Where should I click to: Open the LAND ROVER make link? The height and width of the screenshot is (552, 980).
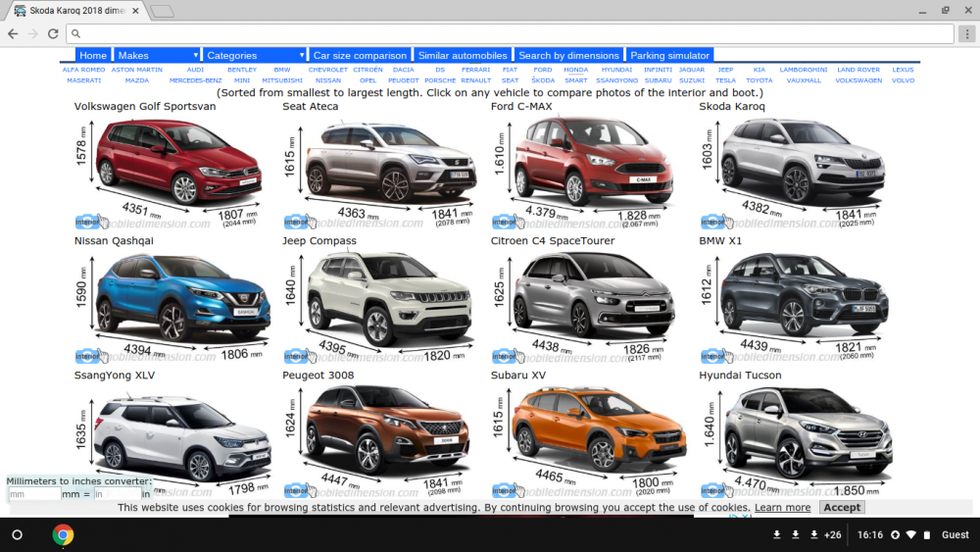pyautogui.click(x=858, y=70)
